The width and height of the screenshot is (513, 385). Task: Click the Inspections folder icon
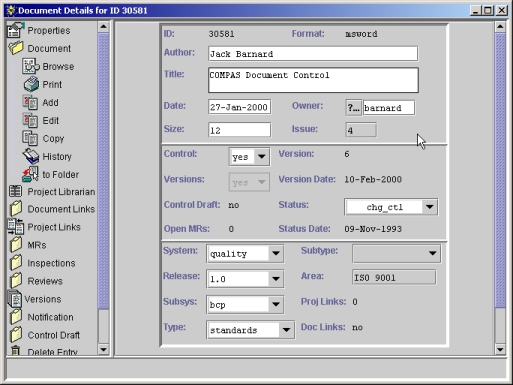[16, 263]
